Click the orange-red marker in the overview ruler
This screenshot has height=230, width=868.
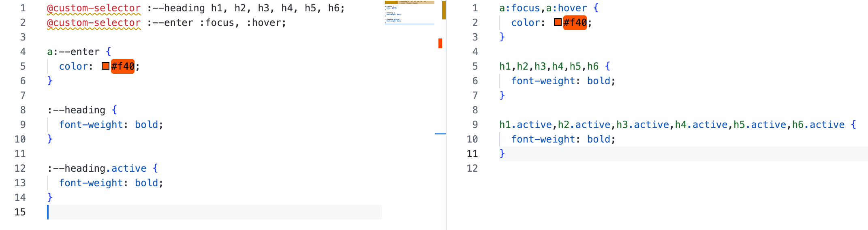coord(440,43)
